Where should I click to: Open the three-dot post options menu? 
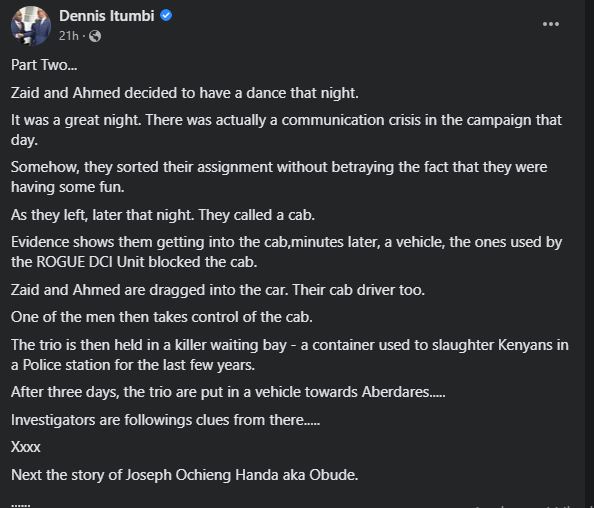click(x=550, y=24)
